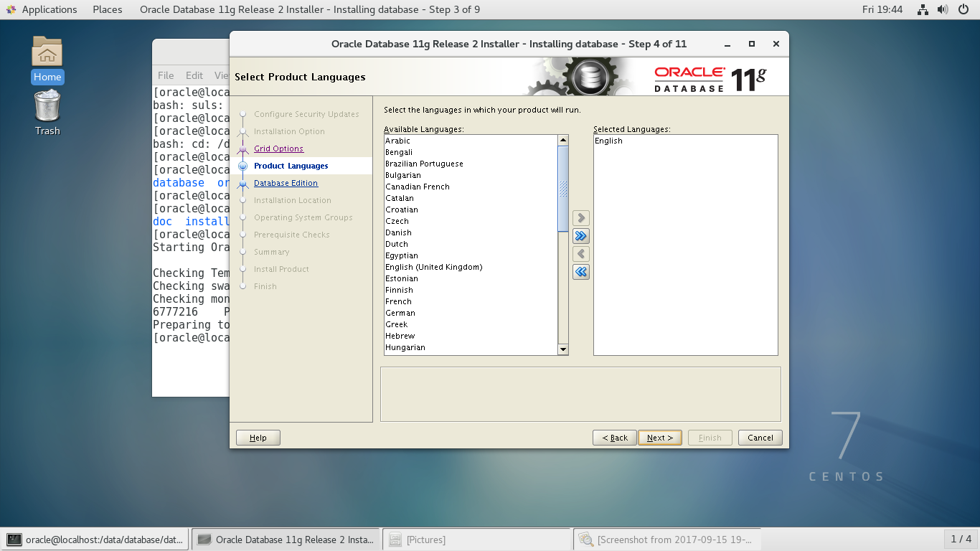Go to the Grid Options step link
Screen dimensions: 980x551
[278, 149]
